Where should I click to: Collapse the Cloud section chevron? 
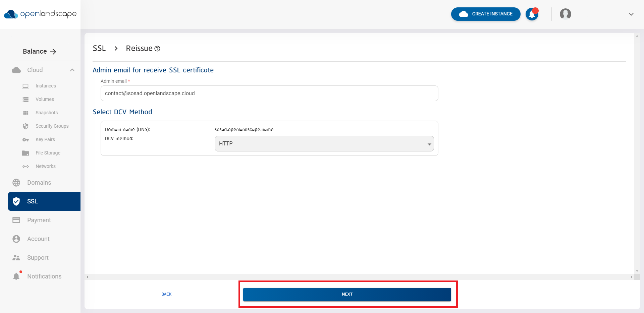tap(72, 70)
